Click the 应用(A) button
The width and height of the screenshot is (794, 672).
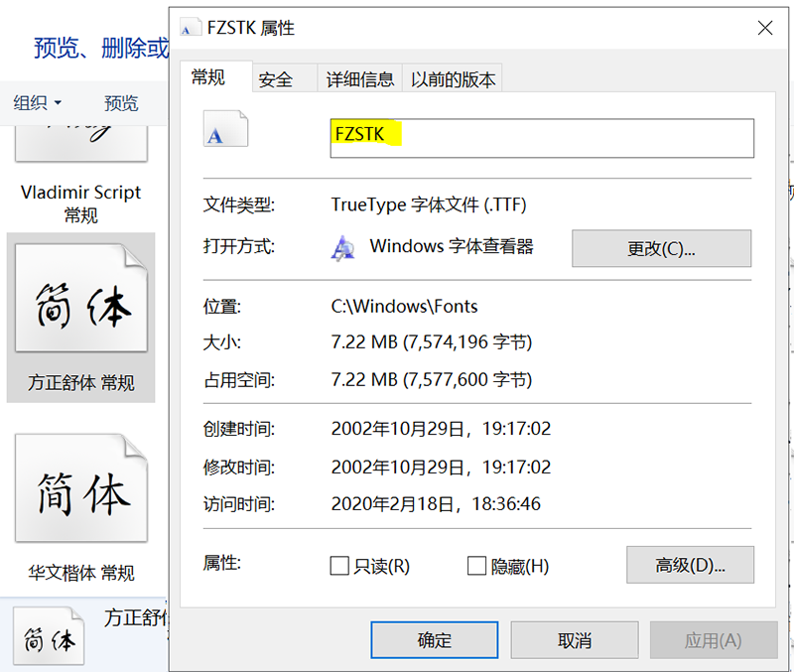pos(714,640)
